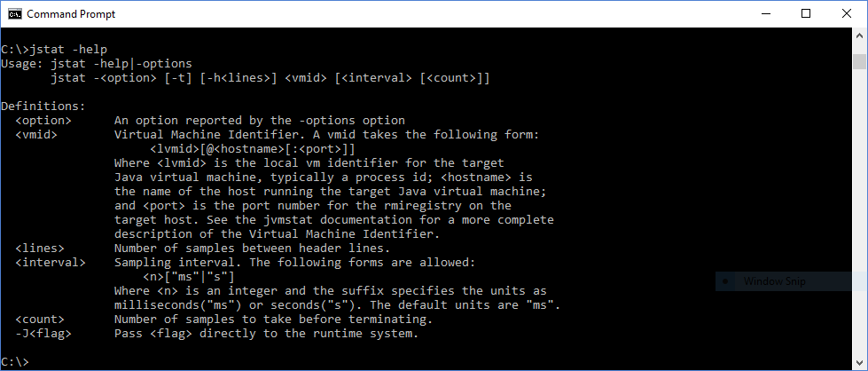868x371 pixels.
Task: Click the bottom C:\> prompt line
Action: 16,361
